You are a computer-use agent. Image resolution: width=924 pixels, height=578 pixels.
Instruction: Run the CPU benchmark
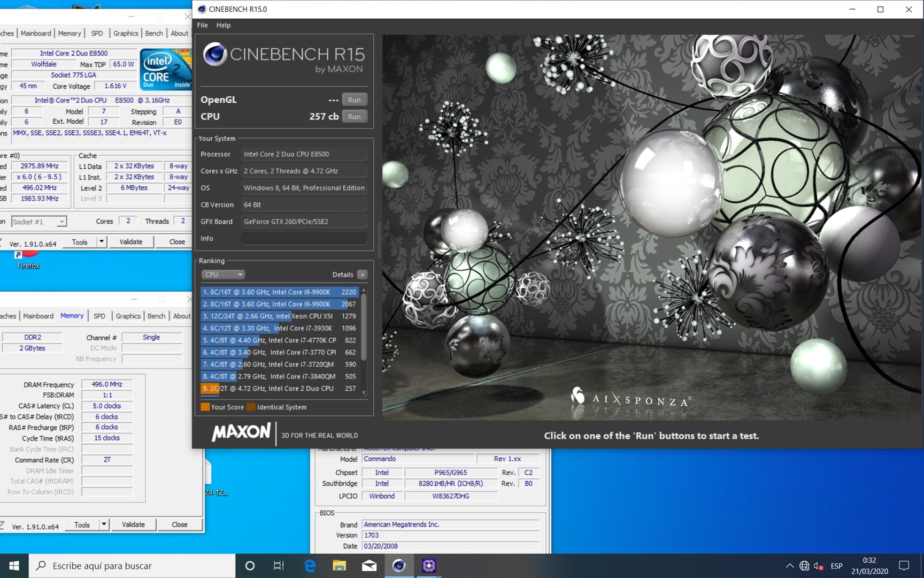pyautogui.click(x=354, y=116)
